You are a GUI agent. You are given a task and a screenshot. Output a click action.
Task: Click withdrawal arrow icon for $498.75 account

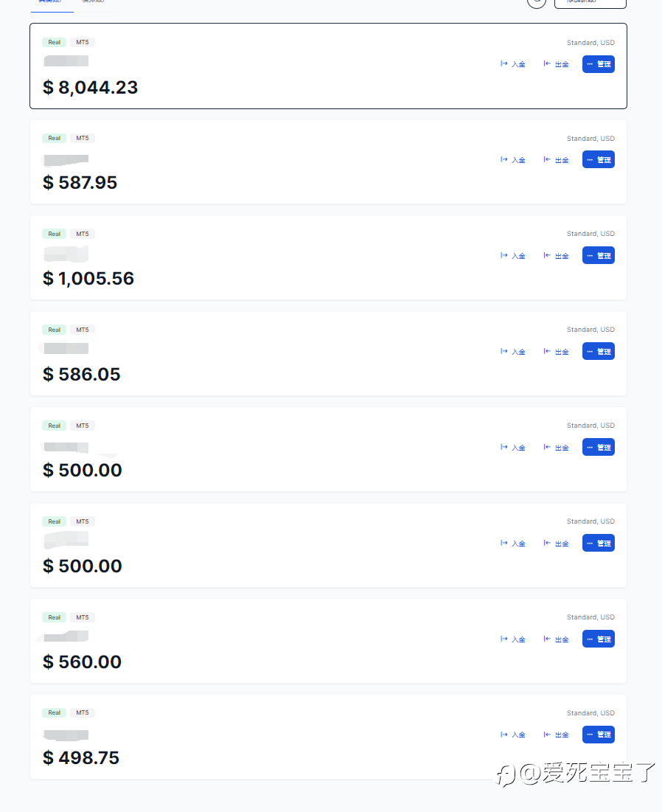point(547,735)
